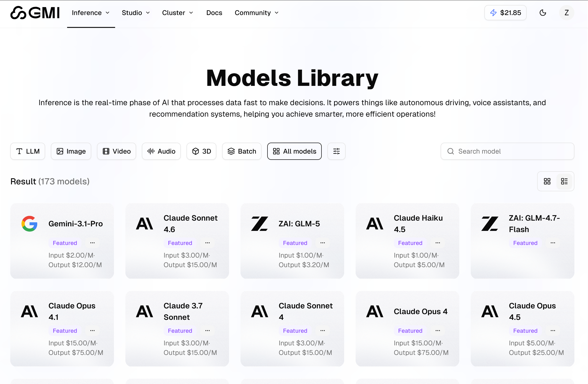Select the 3D filter category
The height and width of the screenshot is (384, 588).
pos(201,151)
